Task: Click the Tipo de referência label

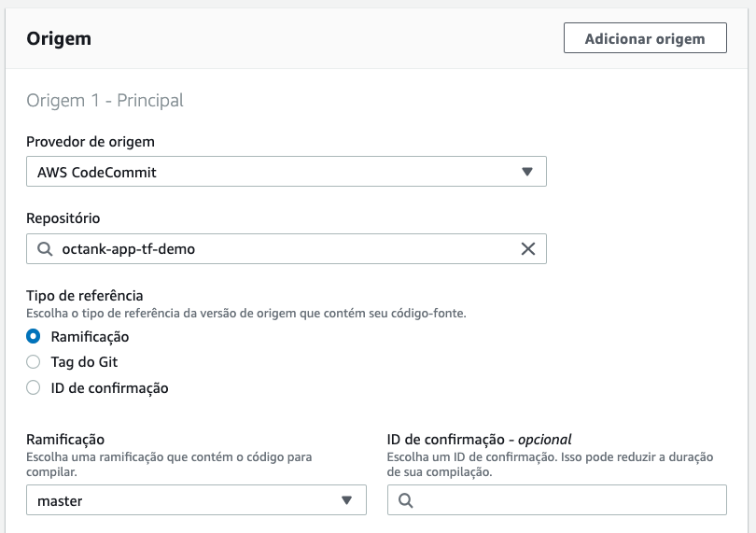Action: click(x=85, y=296)
